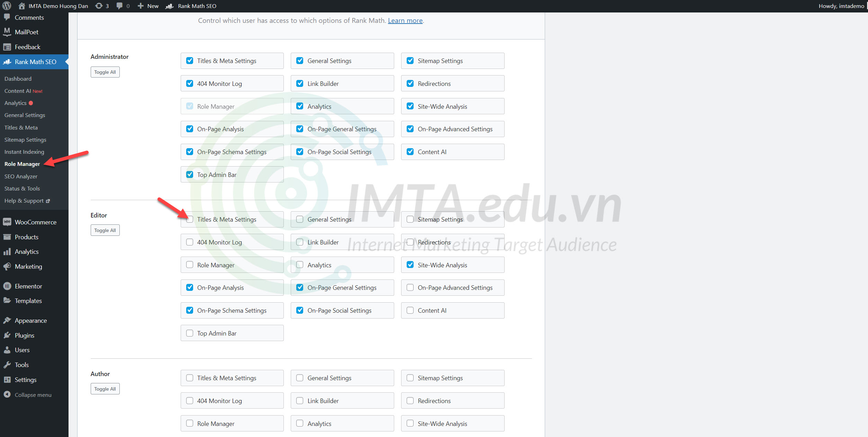This screenshot has width=868, height=437.
Task: Click the Templates folder icon
Action: point(7,301)
